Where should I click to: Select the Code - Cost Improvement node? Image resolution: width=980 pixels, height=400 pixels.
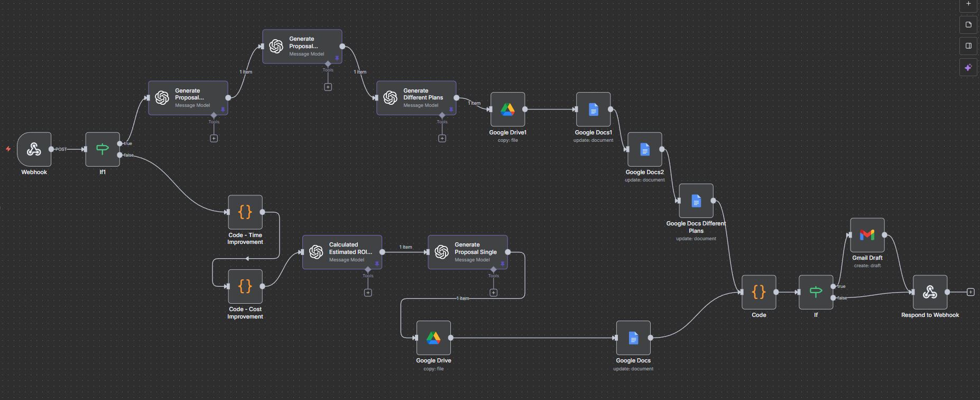(245, 286)
